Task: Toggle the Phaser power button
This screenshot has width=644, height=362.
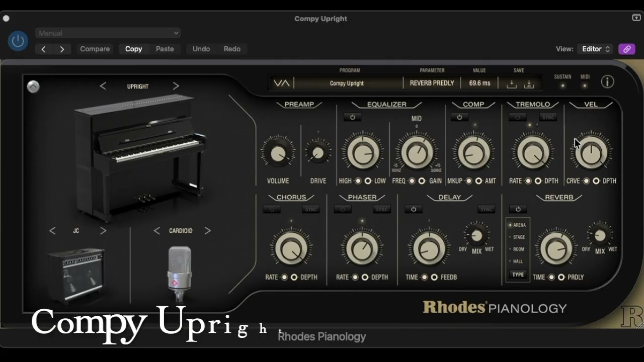Action: pos(343,209)
